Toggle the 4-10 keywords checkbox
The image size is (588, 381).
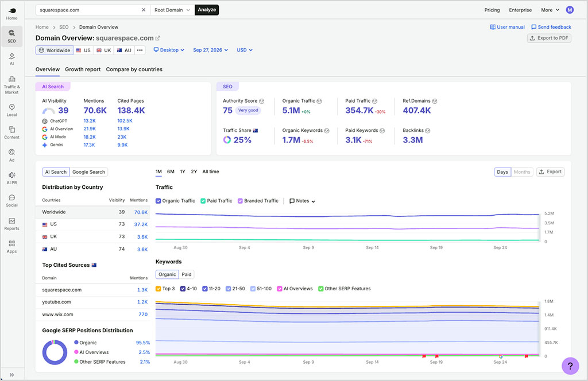coord(183,289)
